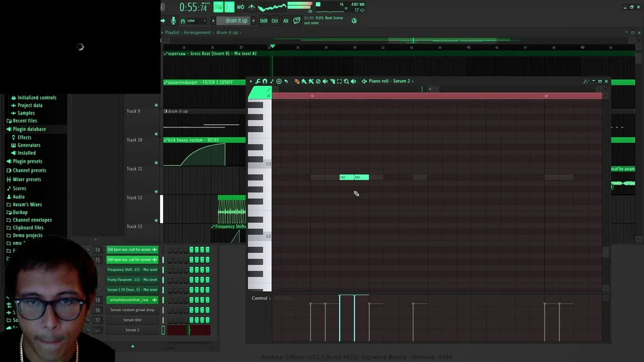Select the Piano roll Draw pencil tool
Image resolution: width=644 pixels, height=362 pixels.
297,81
